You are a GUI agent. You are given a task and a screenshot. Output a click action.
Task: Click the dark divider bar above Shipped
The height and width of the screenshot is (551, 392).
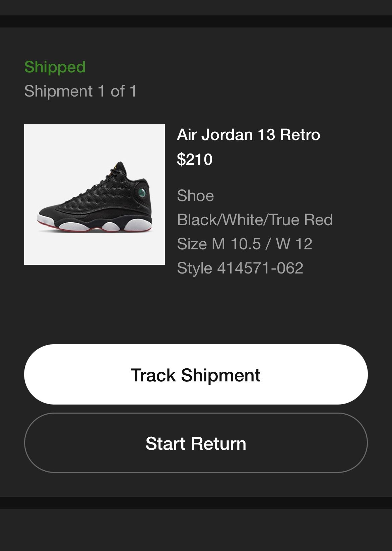tap(196, 21)
